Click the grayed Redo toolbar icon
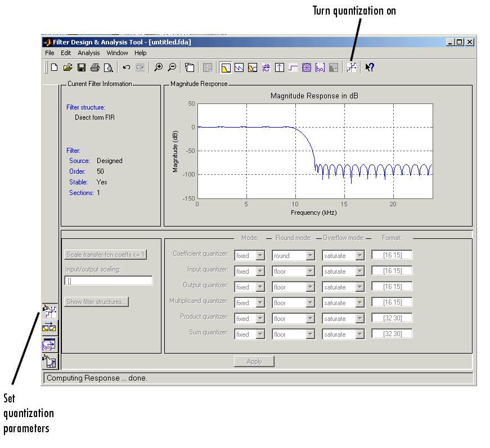Image resolution: width=490 pixels, height=448 pixels. coord(140,67)
